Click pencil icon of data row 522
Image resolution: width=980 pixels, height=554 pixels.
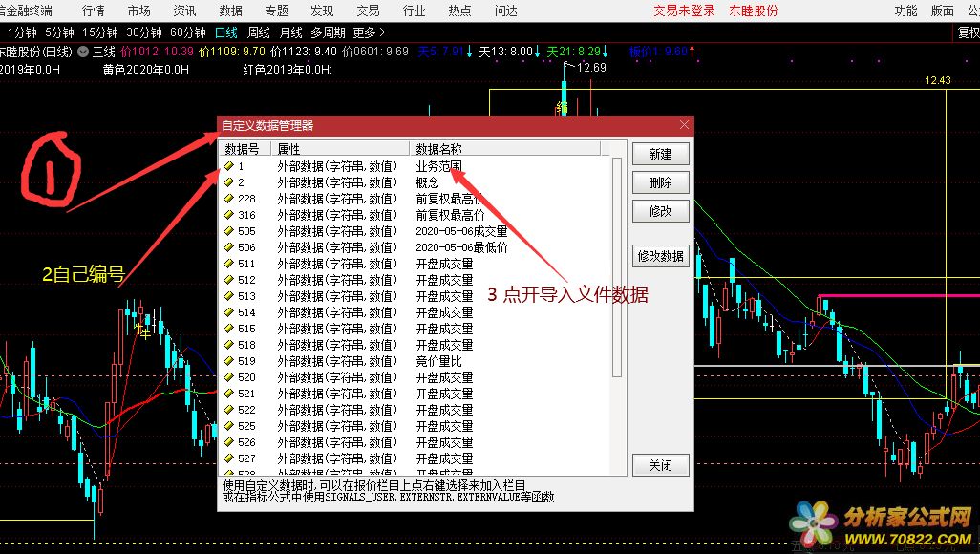pyautogui.click(x=228, y=410)
